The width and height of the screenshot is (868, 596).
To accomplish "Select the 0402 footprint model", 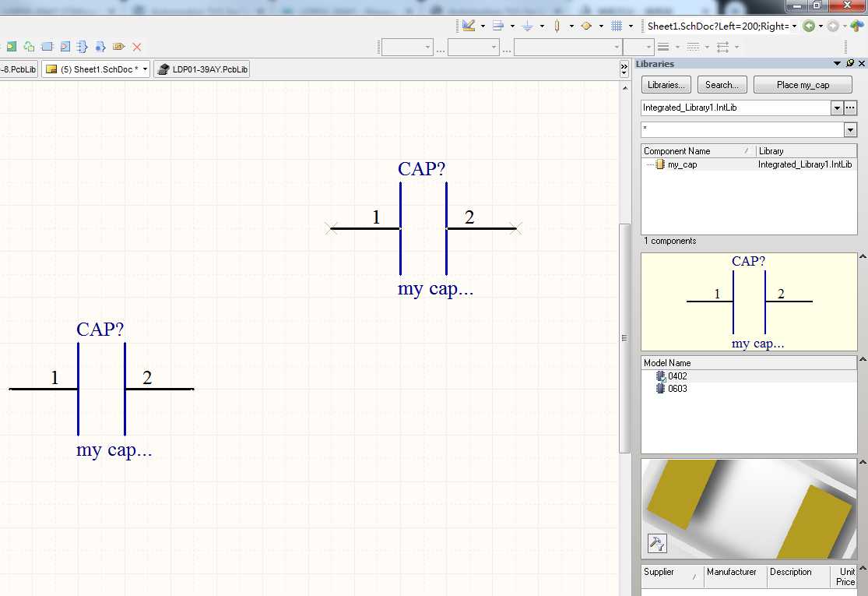I will click(676, 376).
